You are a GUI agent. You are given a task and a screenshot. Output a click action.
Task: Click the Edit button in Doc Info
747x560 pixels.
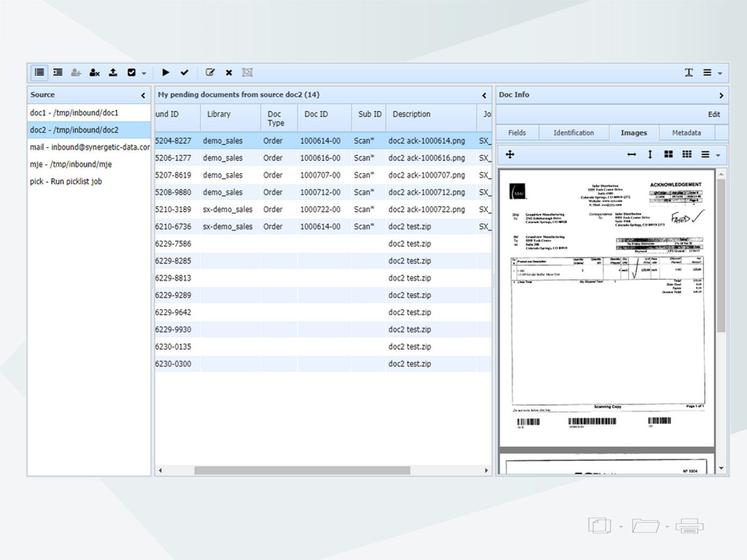click(714, 115)
